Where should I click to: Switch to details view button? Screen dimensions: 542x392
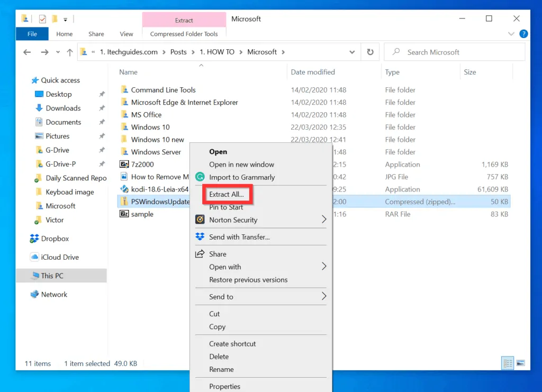click(508, 363)
